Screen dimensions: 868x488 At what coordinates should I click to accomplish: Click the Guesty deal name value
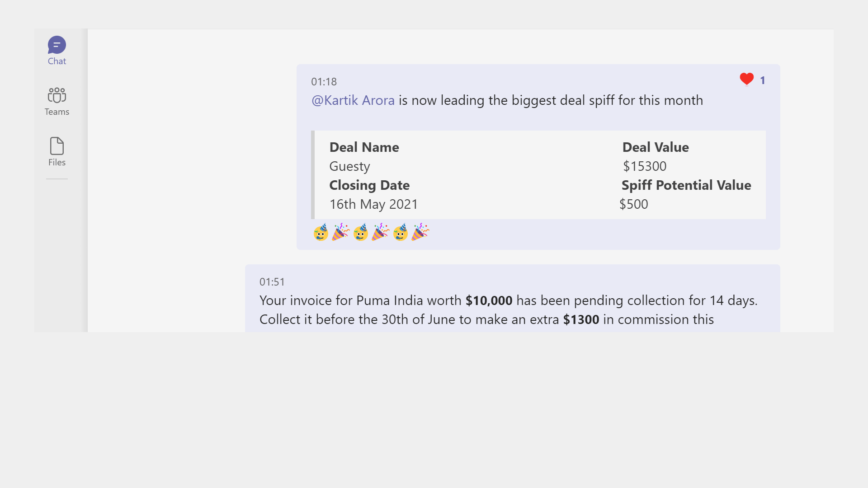tap(350, 166)
